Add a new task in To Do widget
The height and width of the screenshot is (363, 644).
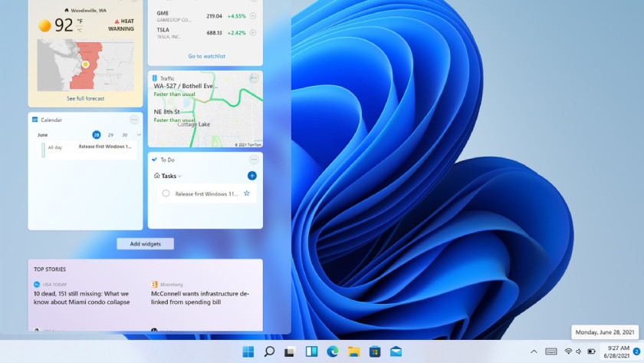[252, 176]
